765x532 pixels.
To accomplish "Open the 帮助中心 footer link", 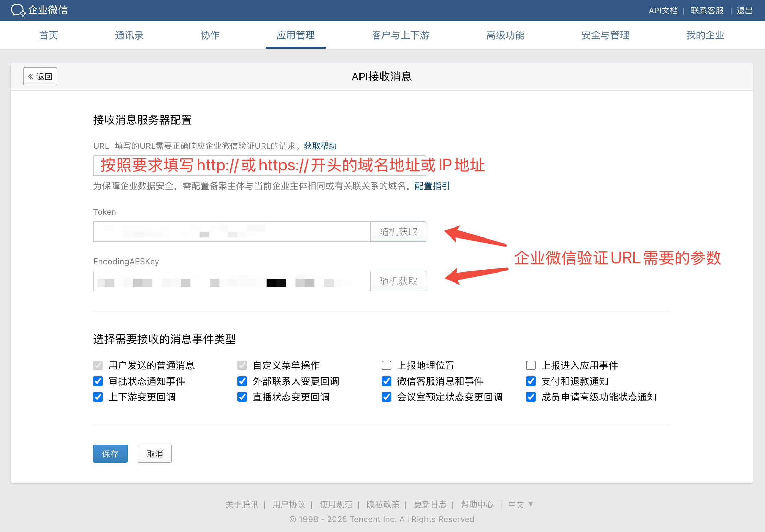I will pos(477,505).
